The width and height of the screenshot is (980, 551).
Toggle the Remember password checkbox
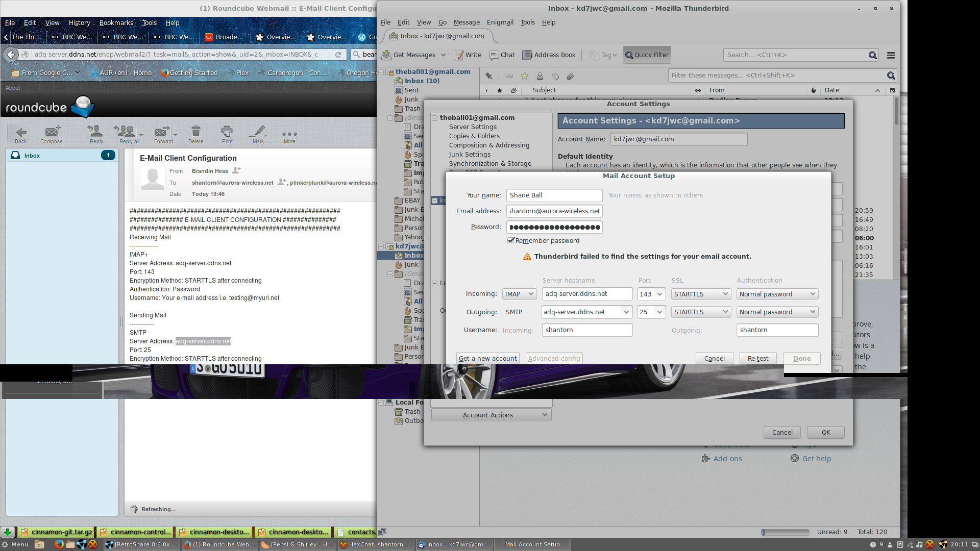(511, 240)
